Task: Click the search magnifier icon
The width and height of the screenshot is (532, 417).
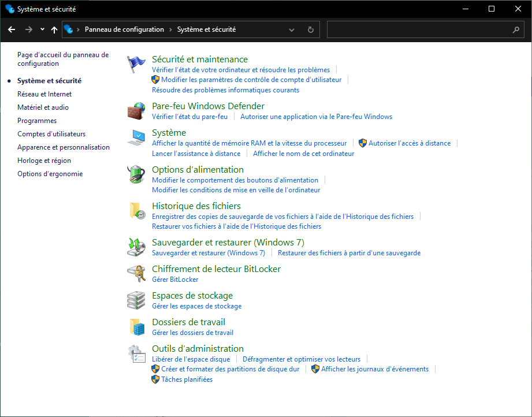Action: (516, 29)
